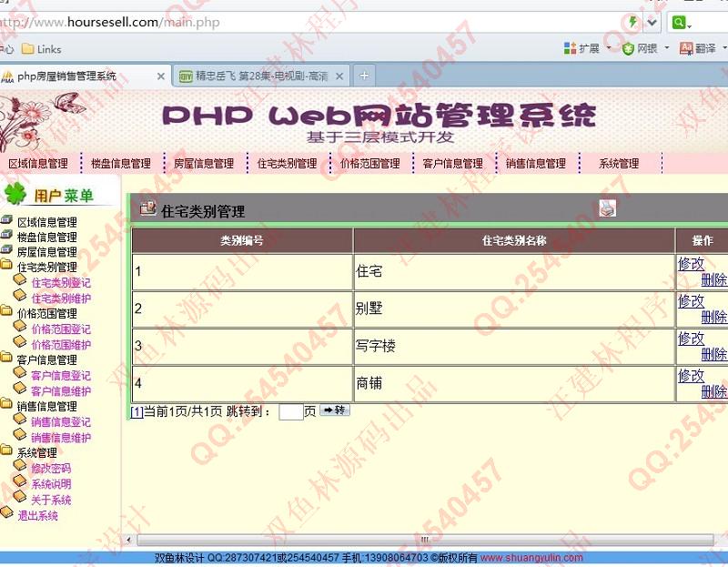The image size is (728, 567).
Task: Click the icon next to 退出系统
Action: tap(6, 512)
